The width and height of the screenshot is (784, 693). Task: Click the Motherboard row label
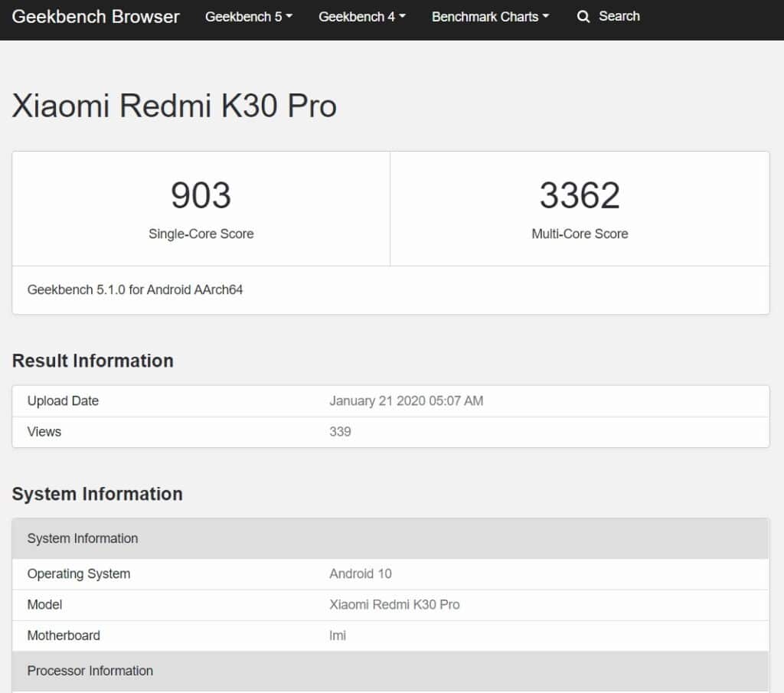64,636
